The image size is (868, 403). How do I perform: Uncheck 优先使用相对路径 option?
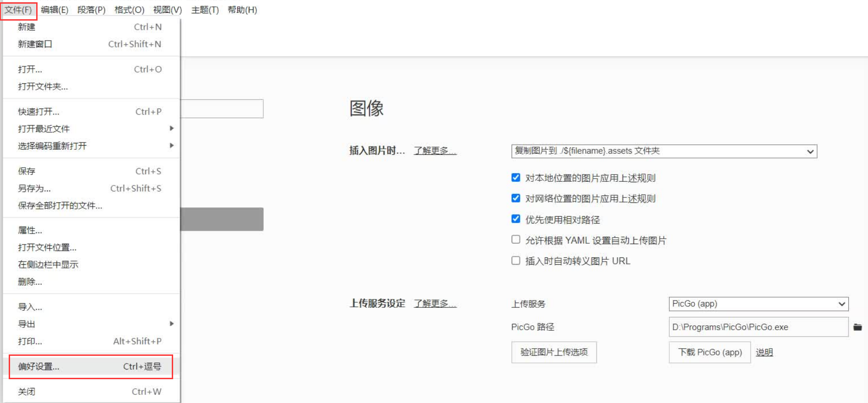[516, 219]
